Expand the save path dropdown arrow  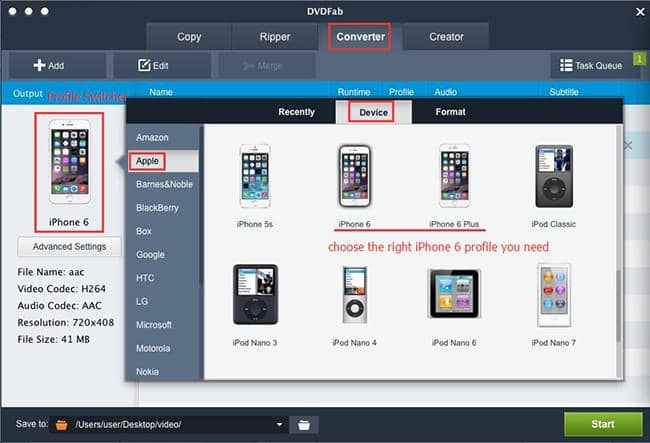click(x=279, y=425)
